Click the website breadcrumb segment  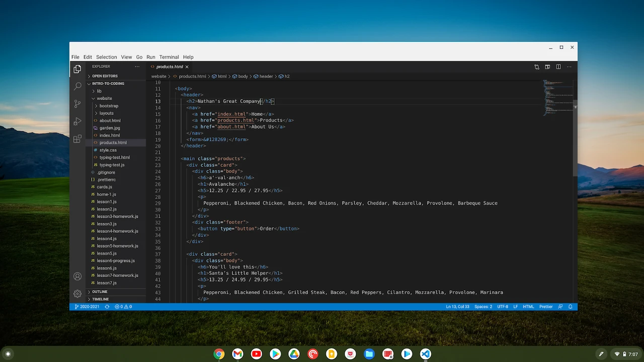(158, 76)
